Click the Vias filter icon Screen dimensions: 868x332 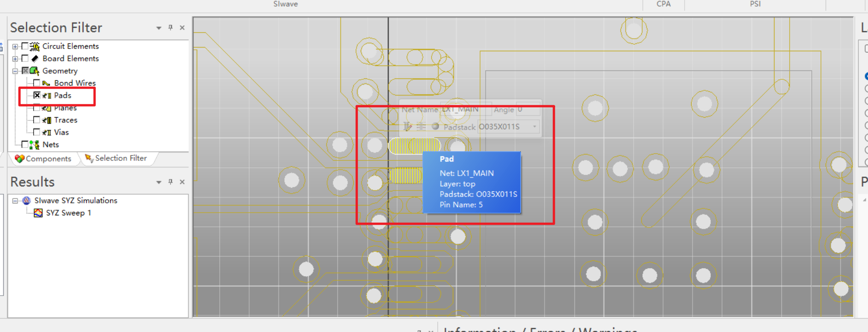click(x=47, y=132)
